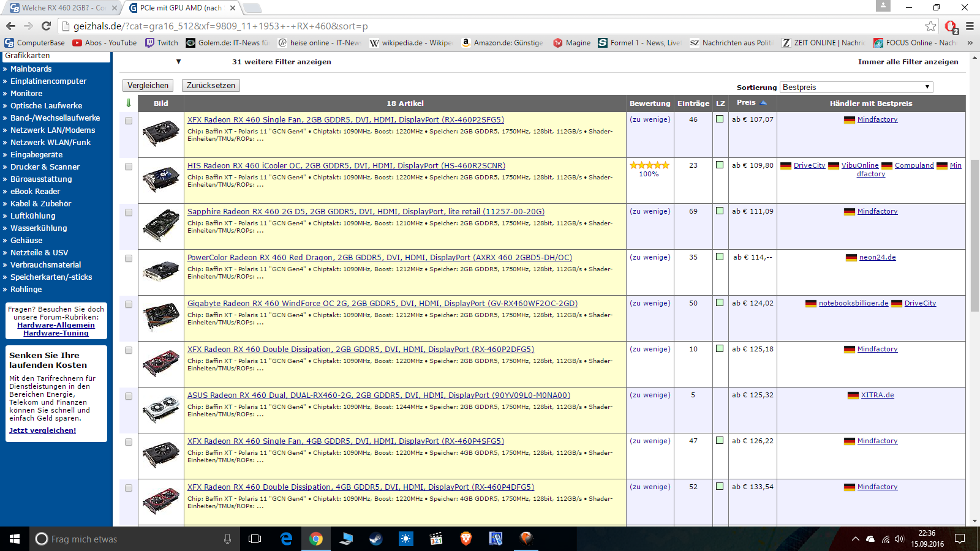The width and height of the screenshot is (980, 551).
Task: Expand the Optische Laufwerke category
Action: tap(46, 106)
